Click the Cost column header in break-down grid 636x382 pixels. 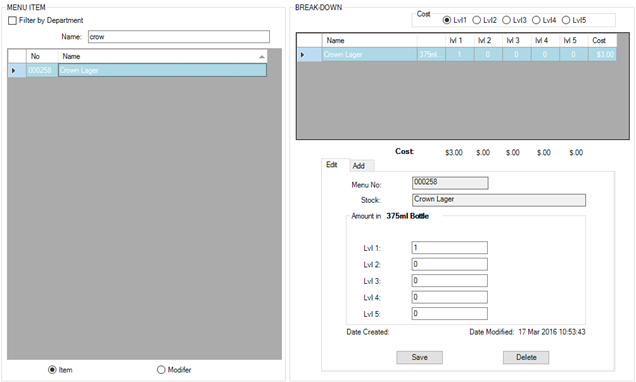(602, 41)
